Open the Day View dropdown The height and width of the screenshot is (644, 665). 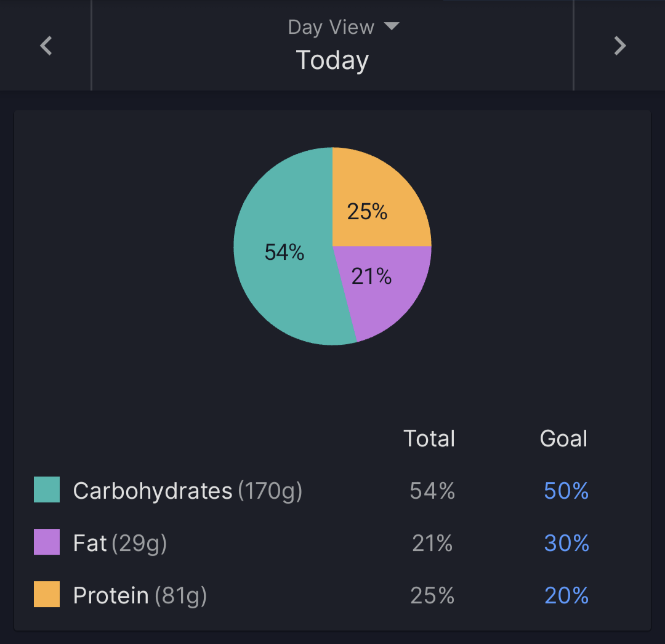click(344, 27)
